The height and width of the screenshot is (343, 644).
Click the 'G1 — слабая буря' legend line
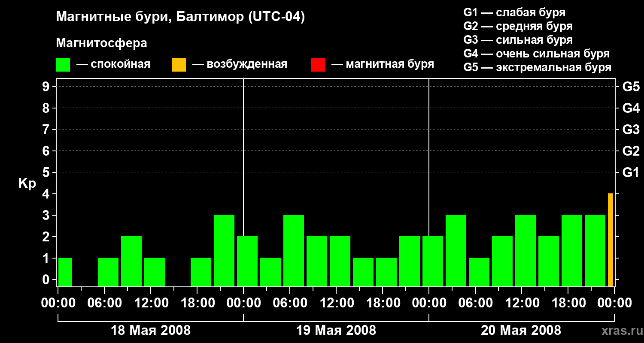pos(514,12)
